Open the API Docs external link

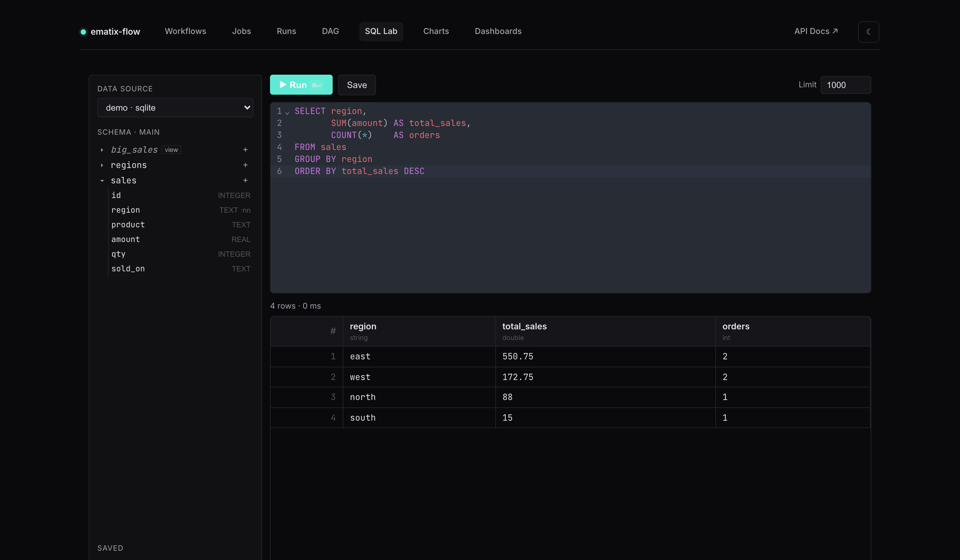(x=816, y=31)
